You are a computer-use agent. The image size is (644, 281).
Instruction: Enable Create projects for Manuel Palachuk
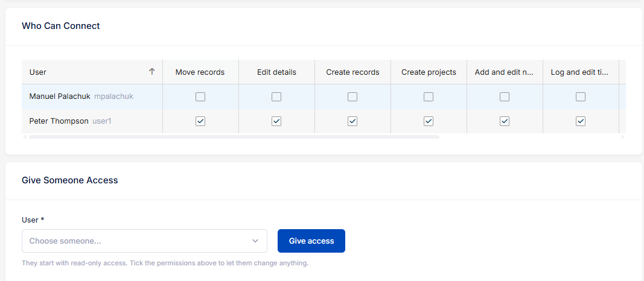(x=429, y=97)
